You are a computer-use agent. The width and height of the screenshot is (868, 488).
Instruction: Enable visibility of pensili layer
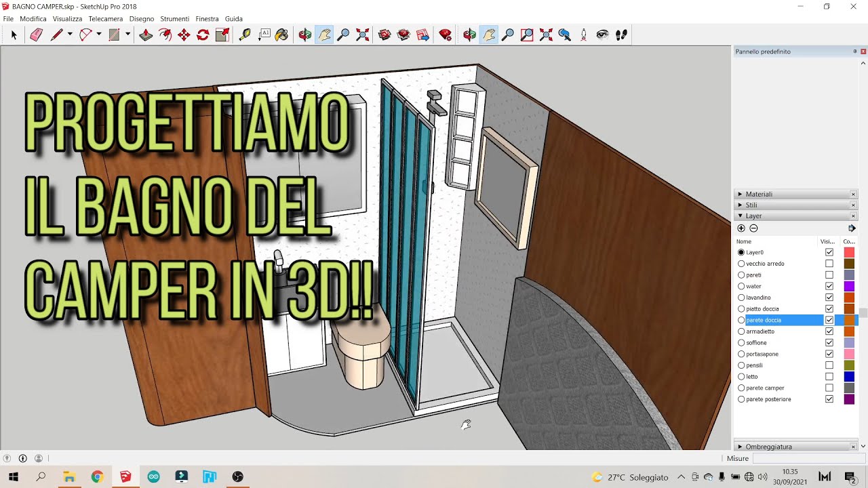829,365
